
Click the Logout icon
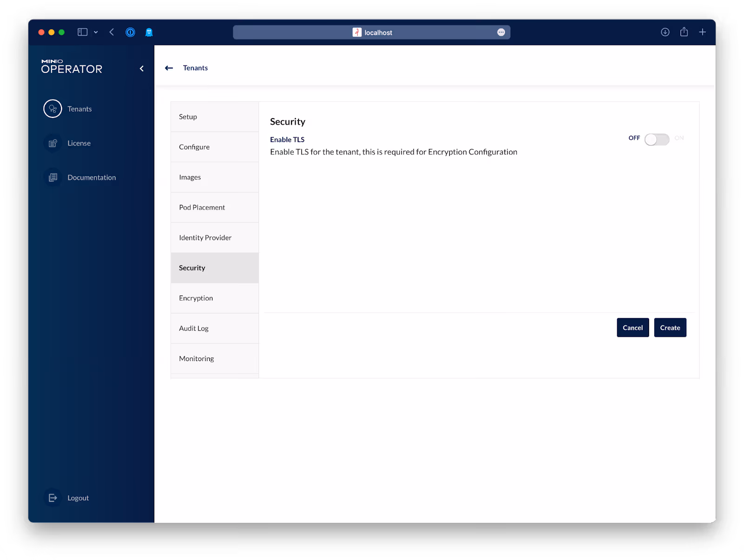pyautogui.click(x=53, y=498)
